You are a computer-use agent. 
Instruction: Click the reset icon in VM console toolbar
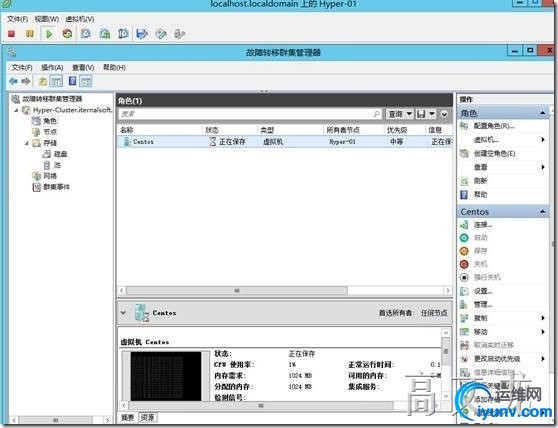point(67,34)
